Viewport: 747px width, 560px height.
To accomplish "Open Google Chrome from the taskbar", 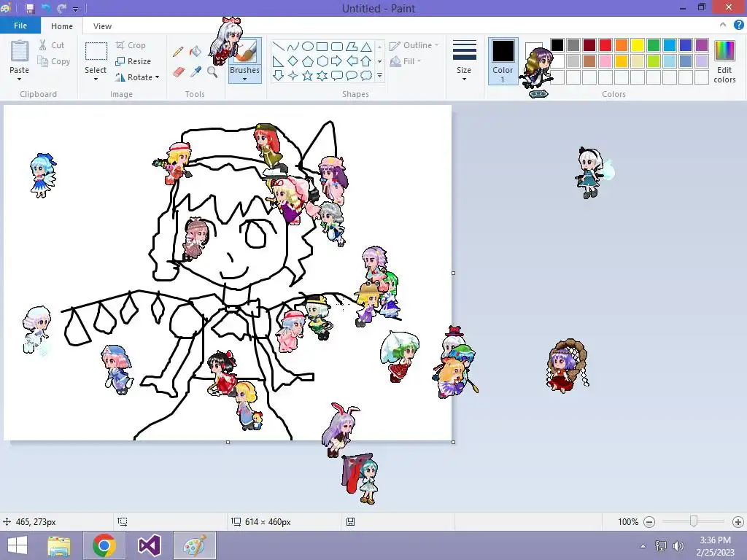I will point(104,545).
